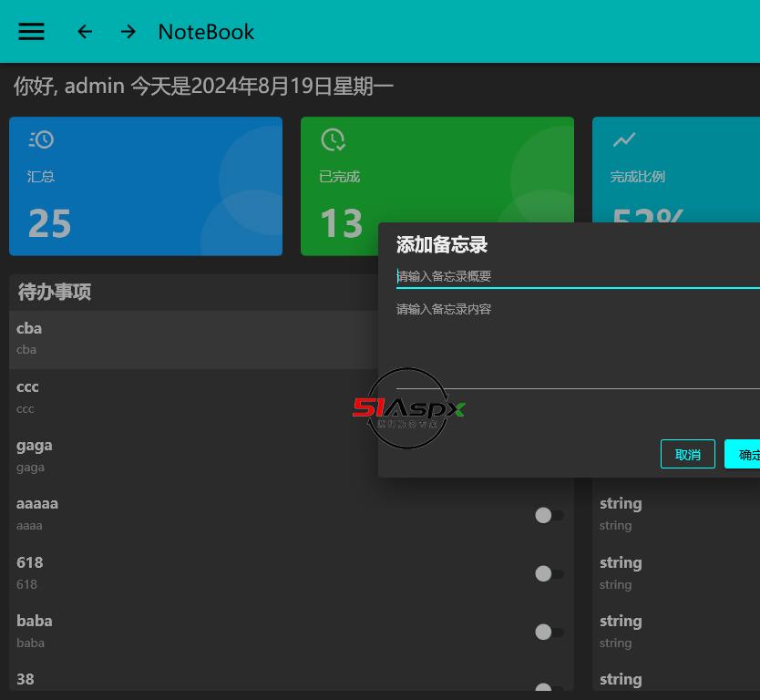Open the 汇总 summary card showing 25
Image resolution: width=760 pixels, height=700 pixels.
tap(146, 186)
